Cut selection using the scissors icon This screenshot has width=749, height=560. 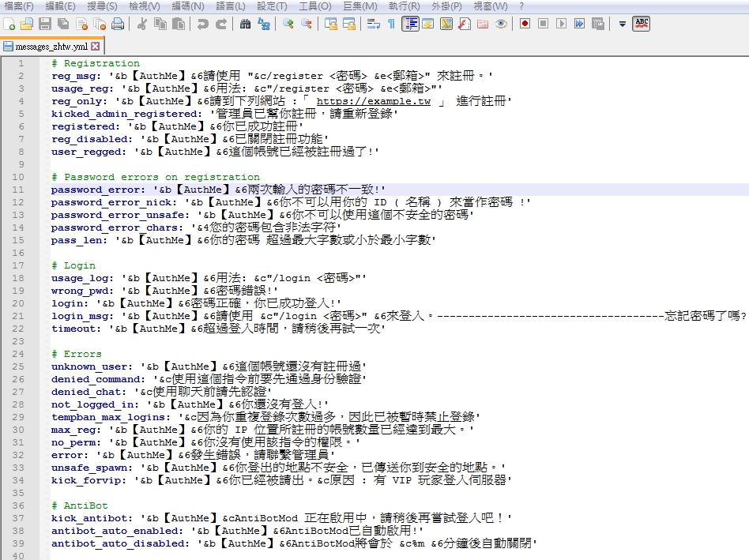[142, 24]
